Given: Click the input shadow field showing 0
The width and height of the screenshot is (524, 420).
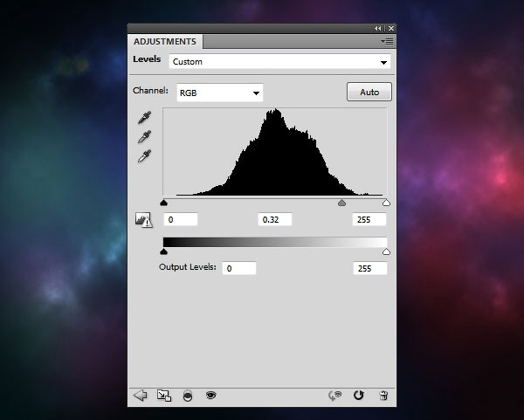Looking at the screenshot, I should 181,219.
